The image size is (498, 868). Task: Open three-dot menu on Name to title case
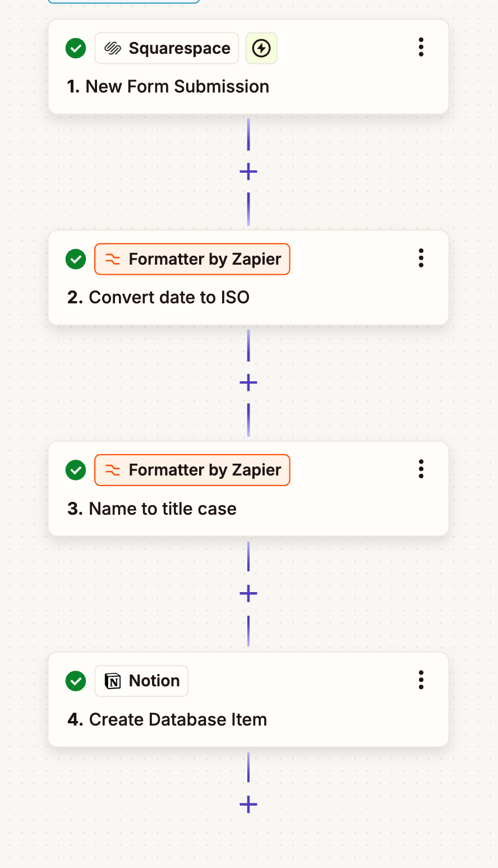tap(421, 469)
